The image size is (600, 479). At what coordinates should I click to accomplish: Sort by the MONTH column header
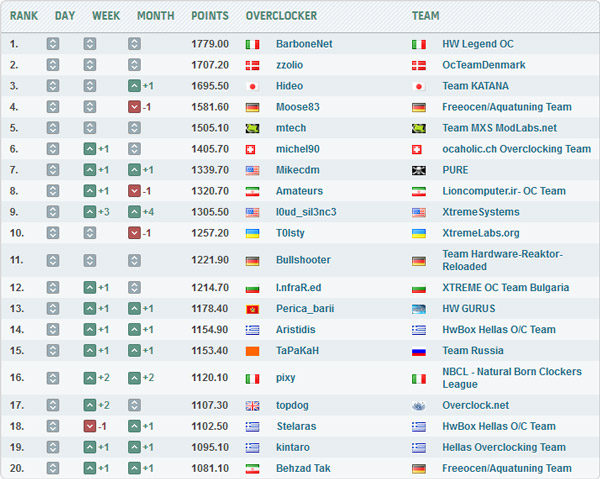[156, 16]
